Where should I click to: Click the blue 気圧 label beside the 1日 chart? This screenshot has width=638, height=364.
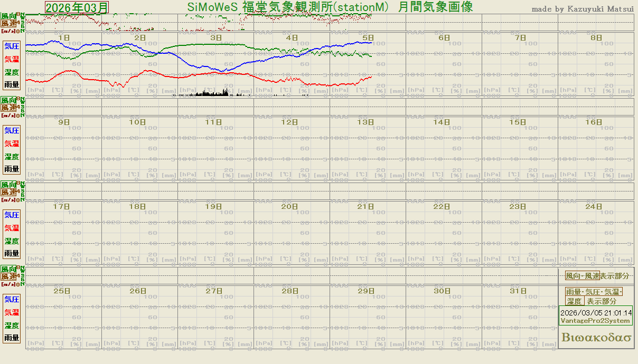click(x=12, y=46)
